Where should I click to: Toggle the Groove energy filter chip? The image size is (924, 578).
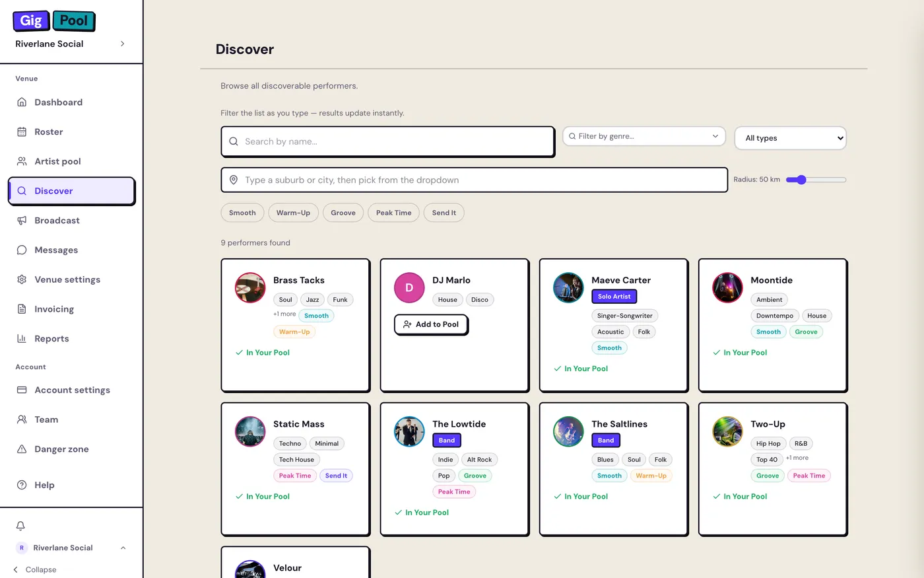tap(343, 213)
